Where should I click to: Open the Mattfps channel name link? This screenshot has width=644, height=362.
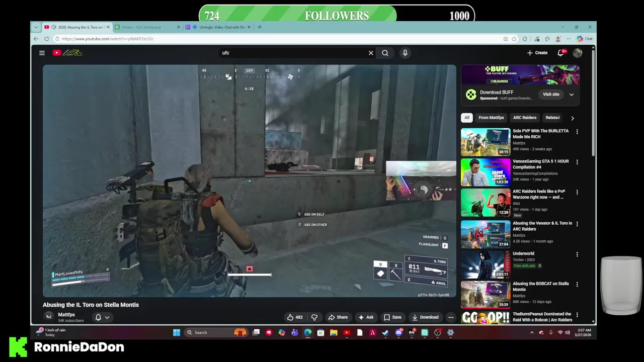(66, 315)
